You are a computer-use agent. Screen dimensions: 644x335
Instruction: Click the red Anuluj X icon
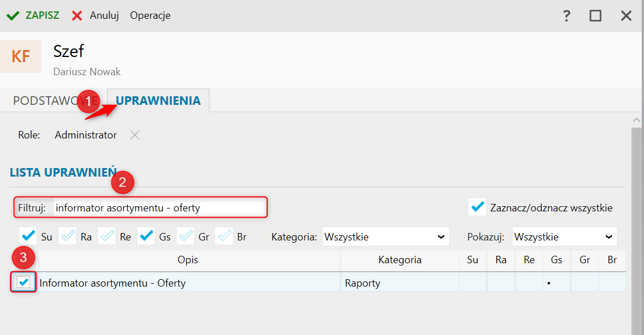click(77, 15)
